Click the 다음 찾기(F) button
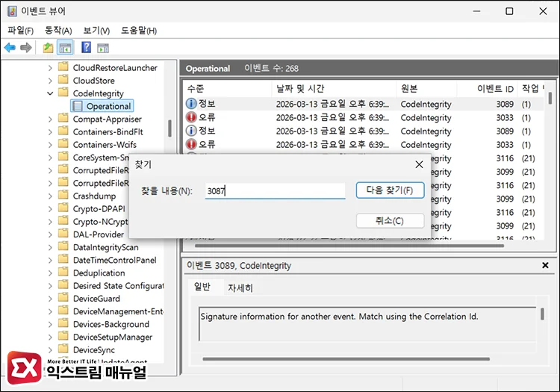This screenshot has height=392, width=560. pos(390,190)
